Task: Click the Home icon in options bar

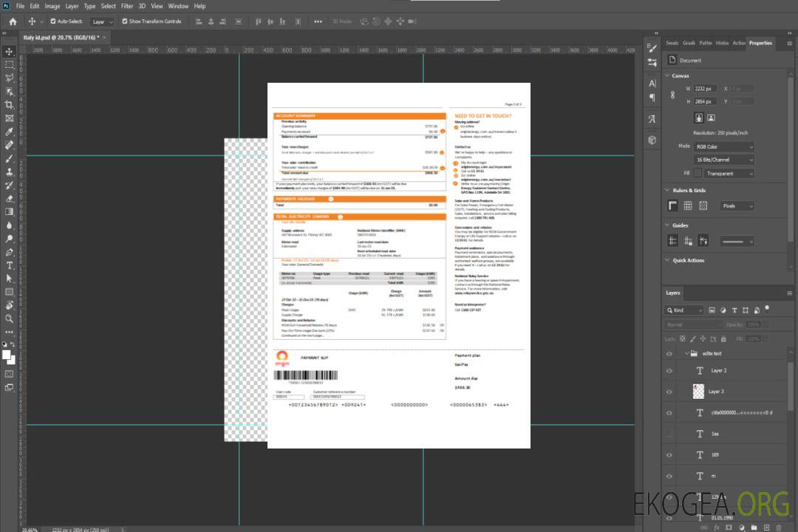Action: click(13, 21)
